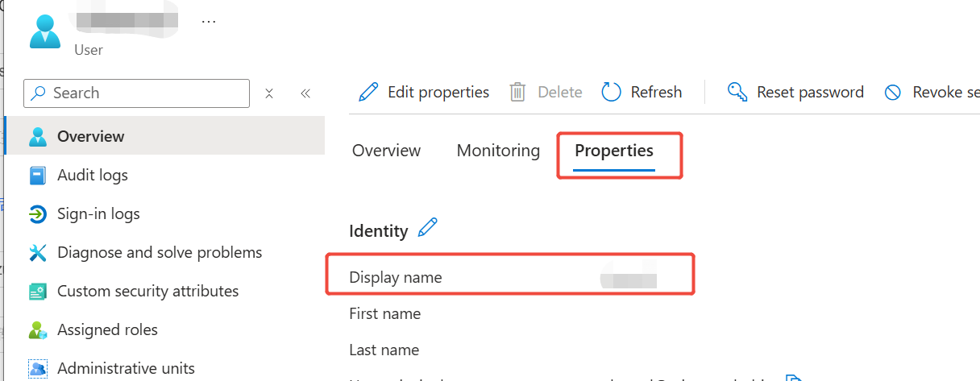The image size is (980, 381).
Task: Click the key icon for Reset password
Action: click(x=737, y=92)
